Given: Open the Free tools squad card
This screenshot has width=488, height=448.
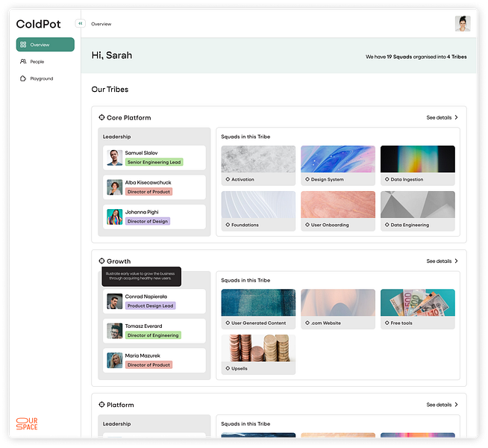Looking at the screenshot, I should click(418, 309).
